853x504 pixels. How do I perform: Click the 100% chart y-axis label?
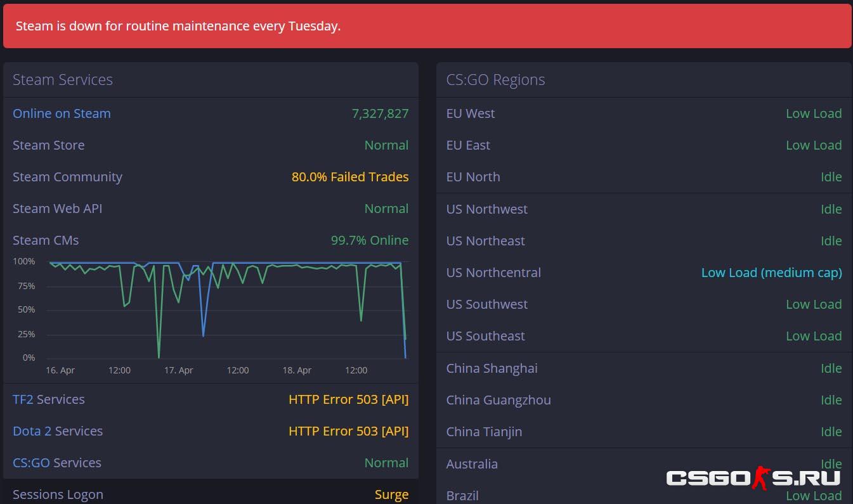tap(24, 261)
